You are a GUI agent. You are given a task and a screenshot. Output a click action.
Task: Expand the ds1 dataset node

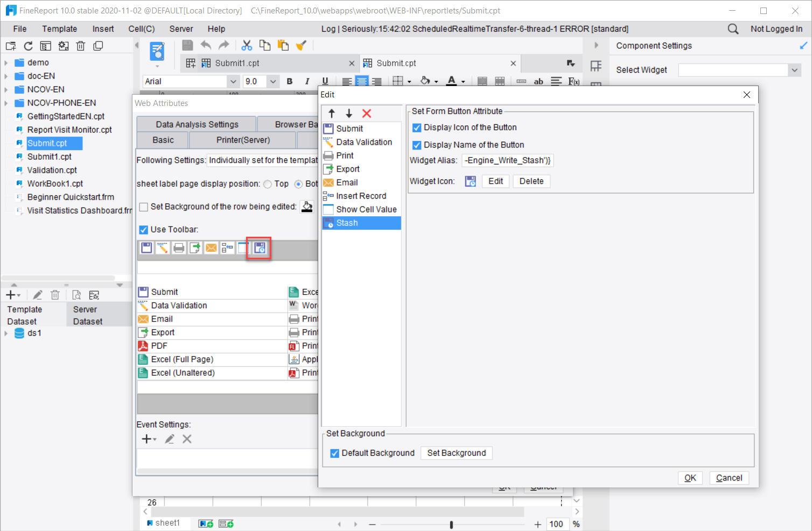tap(6, 334)
